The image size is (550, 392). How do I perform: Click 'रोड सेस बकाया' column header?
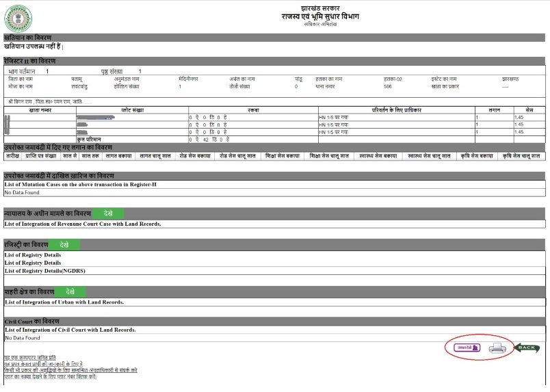195,156
